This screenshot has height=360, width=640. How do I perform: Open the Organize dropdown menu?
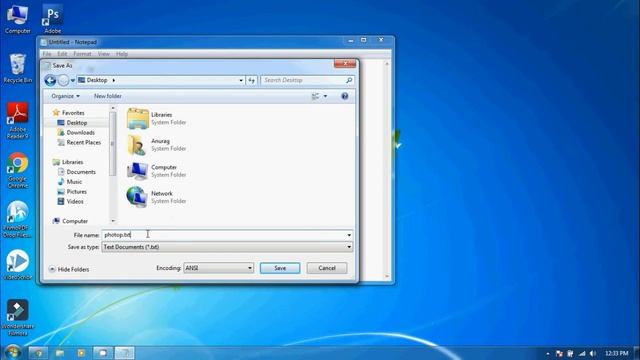(x=65, y=96)
